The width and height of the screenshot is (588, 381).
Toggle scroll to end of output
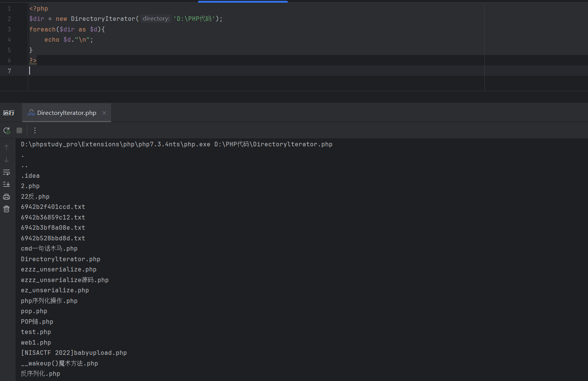(6, 184)
